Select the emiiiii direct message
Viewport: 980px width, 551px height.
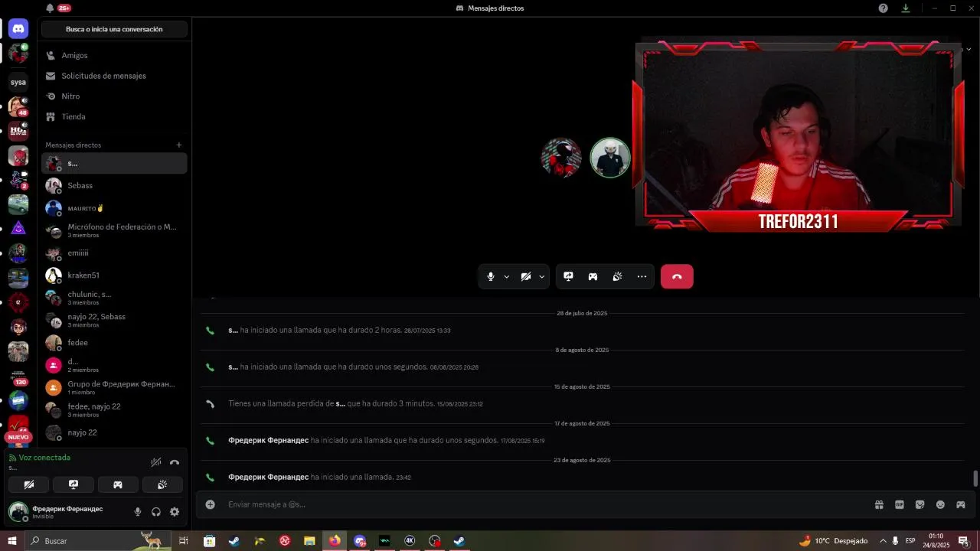(x=114, y=253)
